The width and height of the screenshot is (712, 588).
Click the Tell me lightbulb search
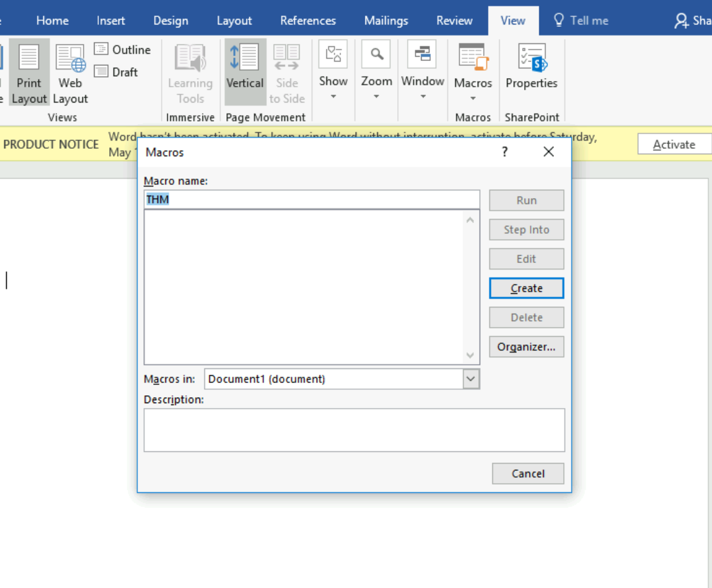(581, 20)
